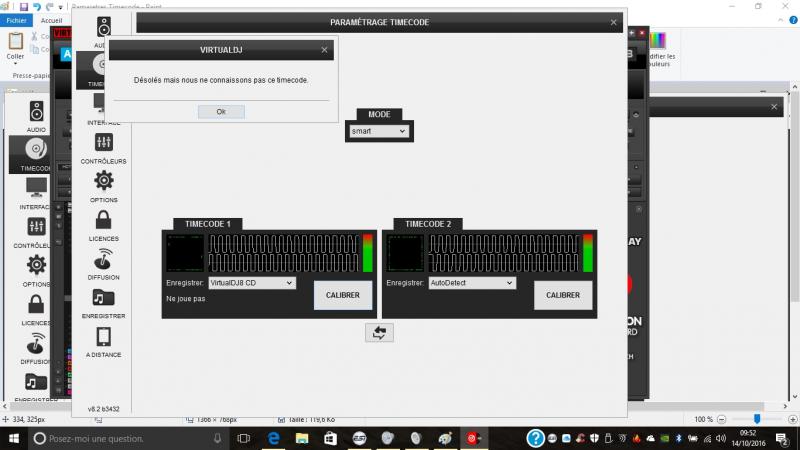Click the Ne joue pas status text

pos(186,298)
